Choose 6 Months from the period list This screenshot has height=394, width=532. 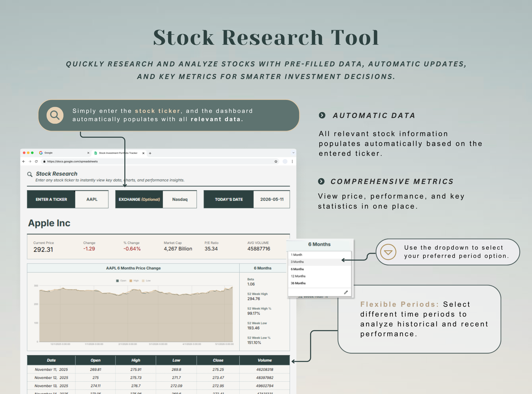click(319, 269)
